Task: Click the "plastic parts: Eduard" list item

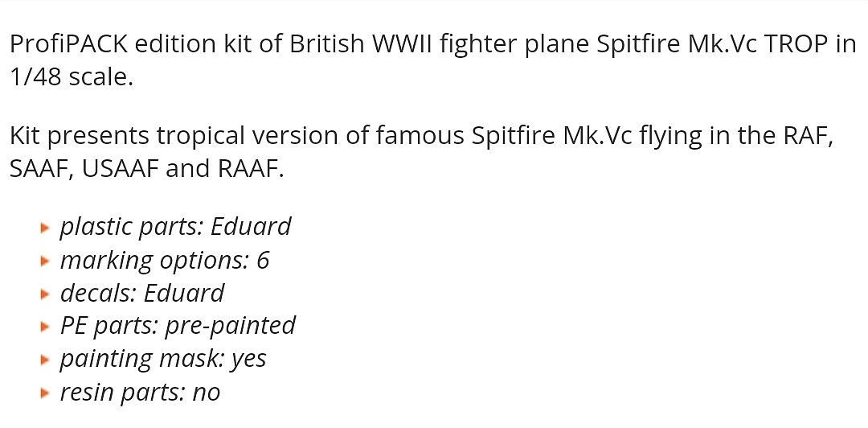Action: pos(175,227)
